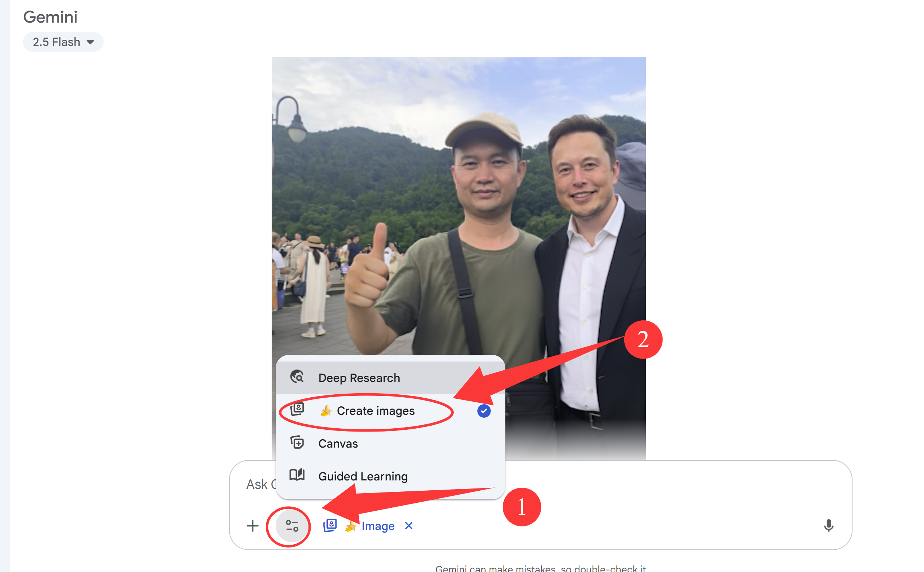Image resolution: width=924 pixels, height=572 pixels.
Task: Open the generated photo of two men
Action: click(x=458, y=258)
